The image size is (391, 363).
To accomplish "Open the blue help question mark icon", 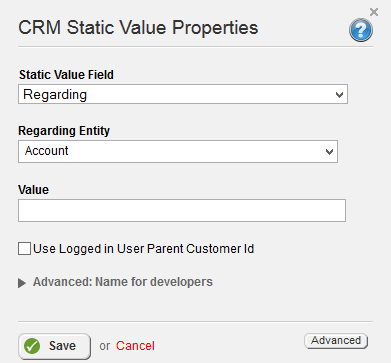I will pyautogui.click(x=361, y=30).
